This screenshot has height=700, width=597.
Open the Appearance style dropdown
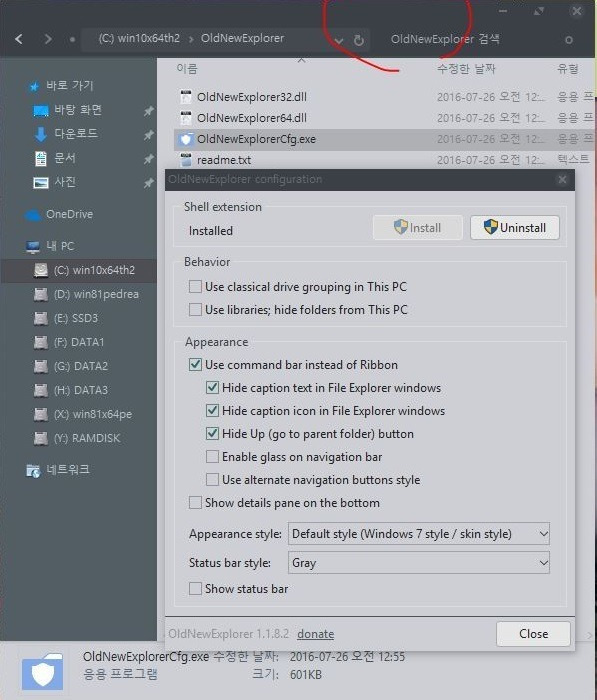tap(419, 534)
